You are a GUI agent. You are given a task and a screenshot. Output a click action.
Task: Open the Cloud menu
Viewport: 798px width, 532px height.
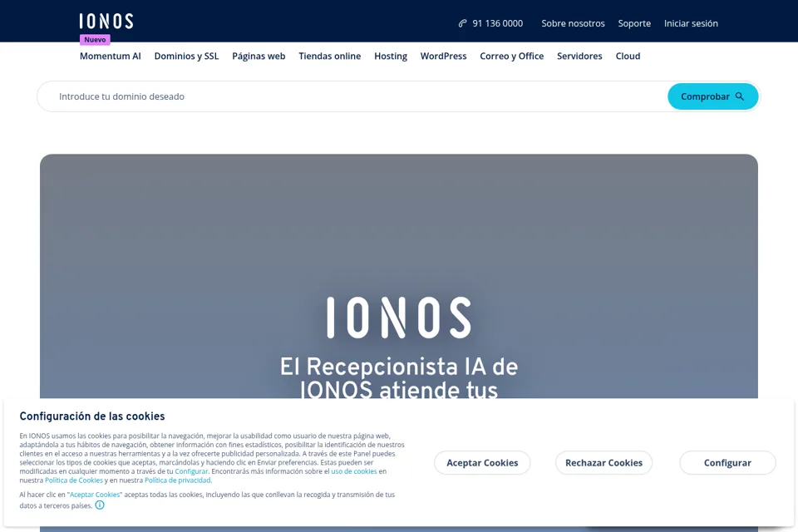tap(628, 56)
